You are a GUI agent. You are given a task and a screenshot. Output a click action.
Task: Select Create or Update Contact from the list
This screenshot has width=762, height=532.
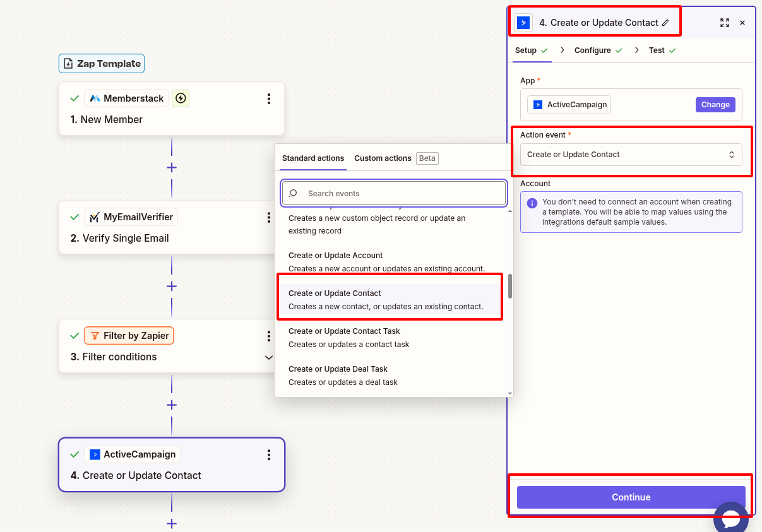[390, 297]
